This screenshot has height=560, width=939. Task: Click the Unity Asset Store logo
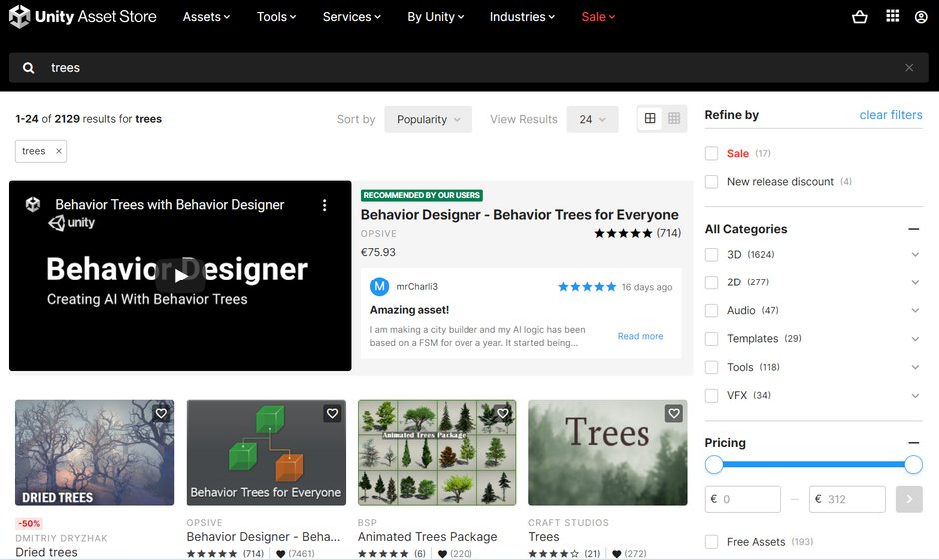82,17
